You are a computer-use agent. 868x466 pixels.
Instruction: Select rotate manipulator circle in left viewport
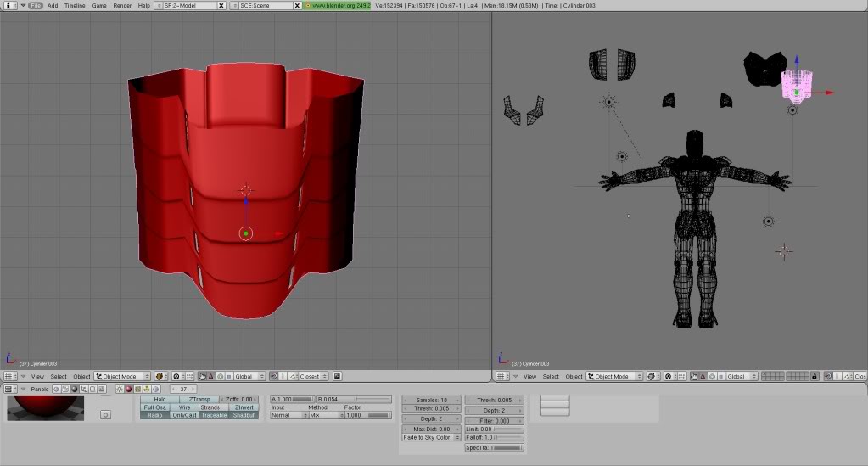[220, 376]
